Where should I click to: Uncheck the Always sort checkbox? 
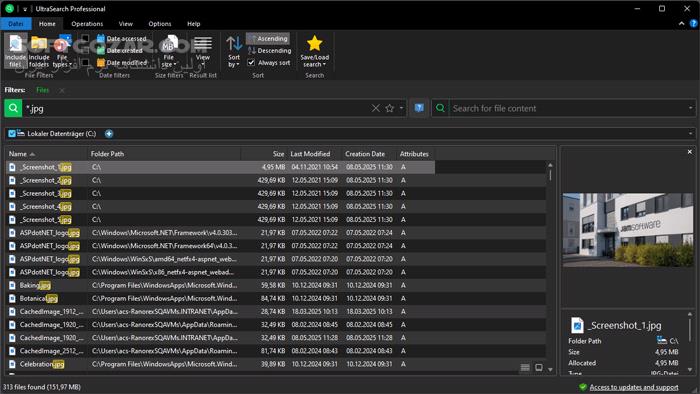pos(251,62)
